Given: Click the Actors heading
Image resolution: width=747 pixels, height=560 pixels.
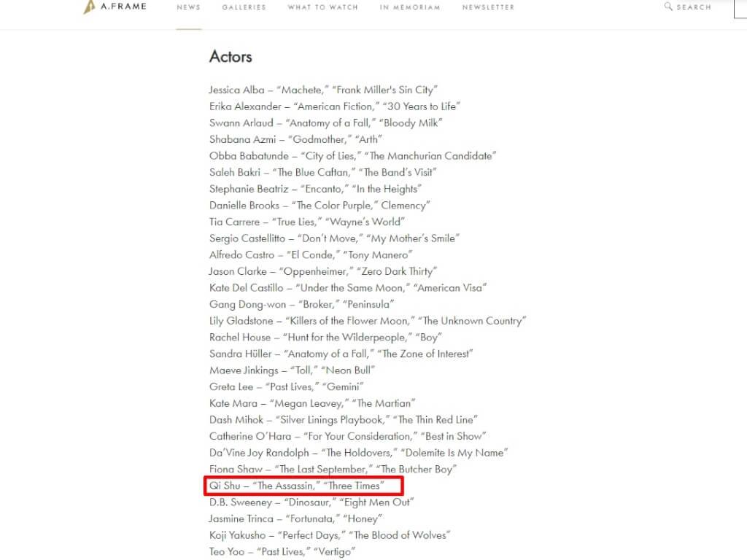Looking at the screenshot, I should [x=231, y=57].
